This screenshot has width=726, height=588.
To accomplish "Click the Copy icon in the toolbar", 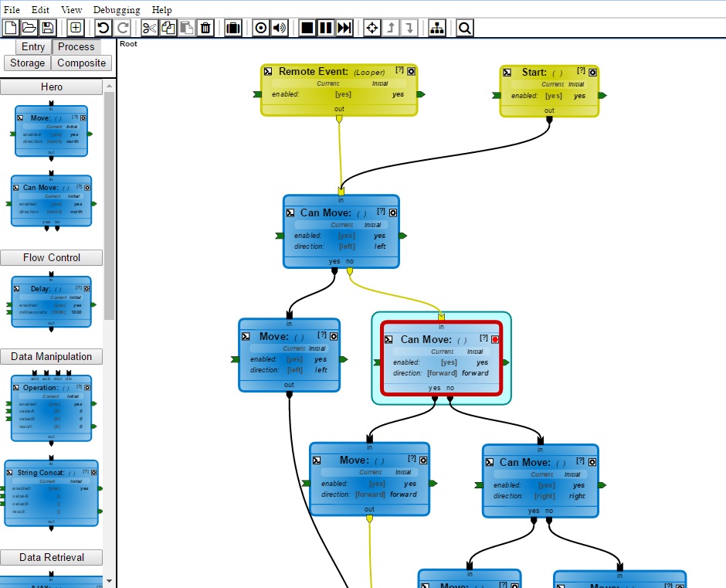I will click(x=168, y=28).
